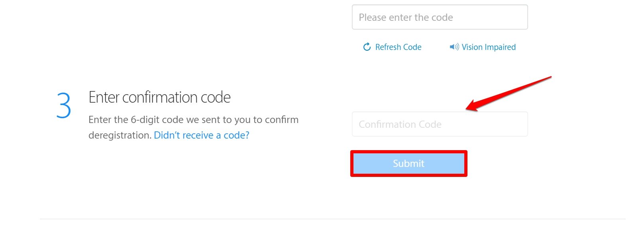644x238 pixels.
Task: Select the speaker icon beside Vision Impaired
Action: coord(454,47)
